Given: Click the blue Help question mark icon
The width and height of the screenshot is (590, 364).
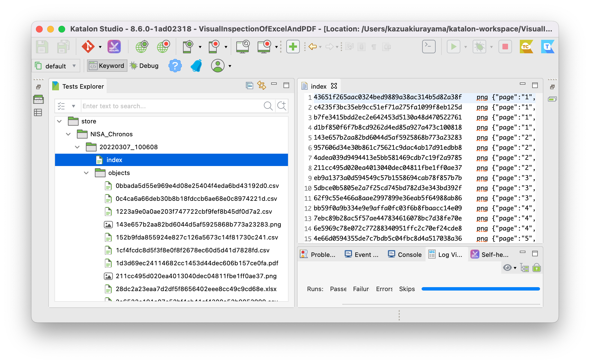Looking at the screenshot, I should pos(175,66).
